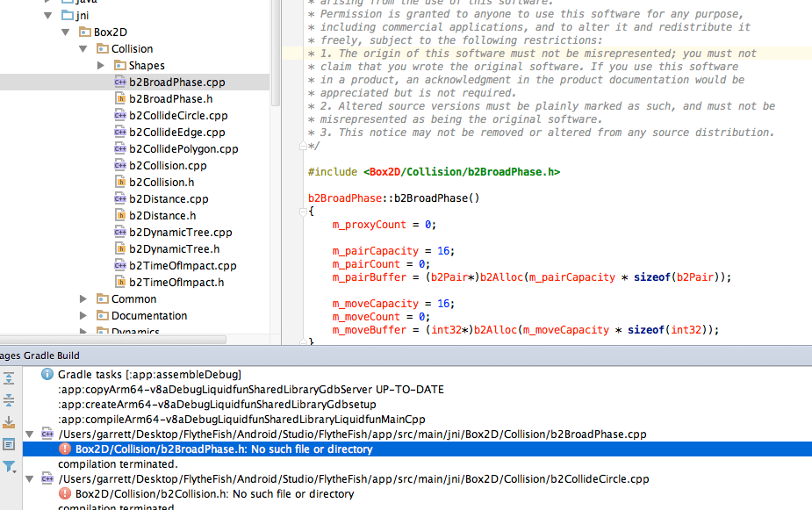Image resolution: width=812 pixels, height=510 pixels.
Task: Expand the Shapes folder
Action: [x=101, y=65]
